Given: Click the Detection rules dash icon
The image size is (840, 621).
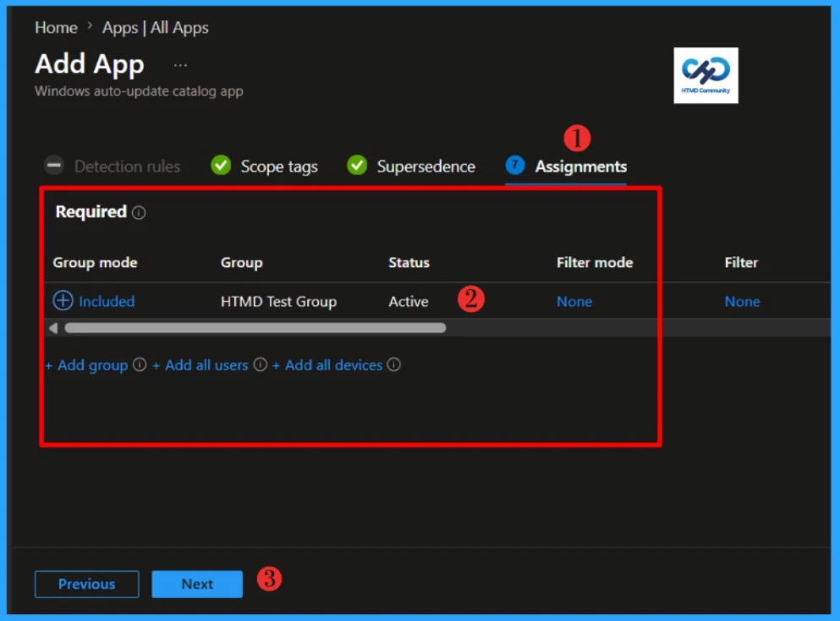Looking at the screenshot, I should pos(54,166).
